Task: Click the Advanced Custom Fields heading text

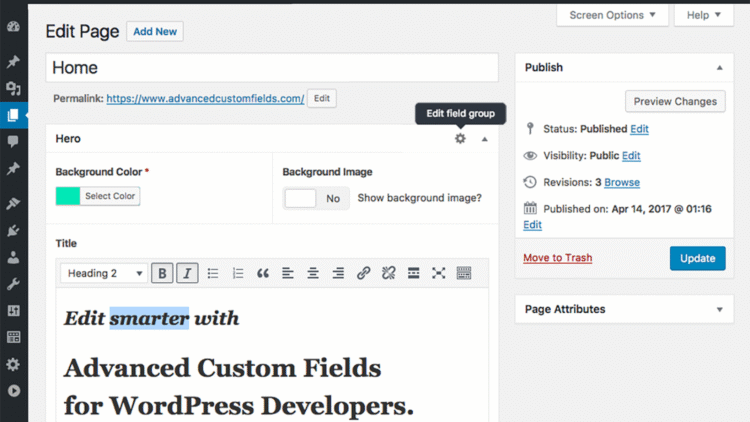Action: [222, 368]
